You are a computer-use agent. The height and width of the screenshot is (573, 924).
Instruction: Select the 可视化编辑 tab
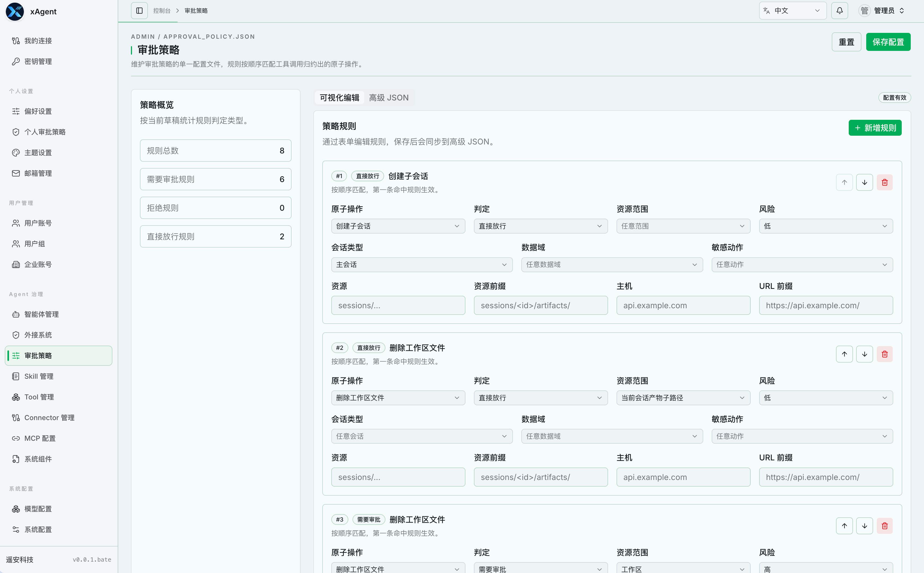click(339, 98)
